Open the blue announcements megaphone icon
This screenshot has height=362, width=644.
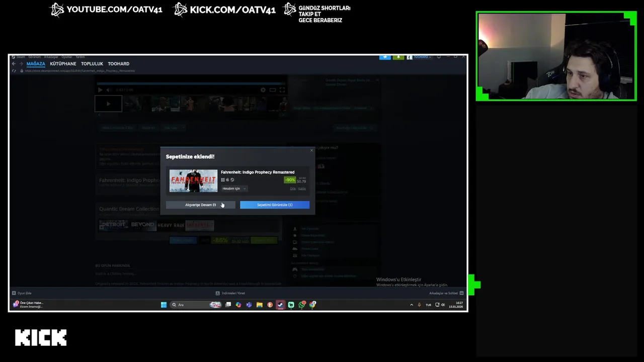tap(385, 57)
